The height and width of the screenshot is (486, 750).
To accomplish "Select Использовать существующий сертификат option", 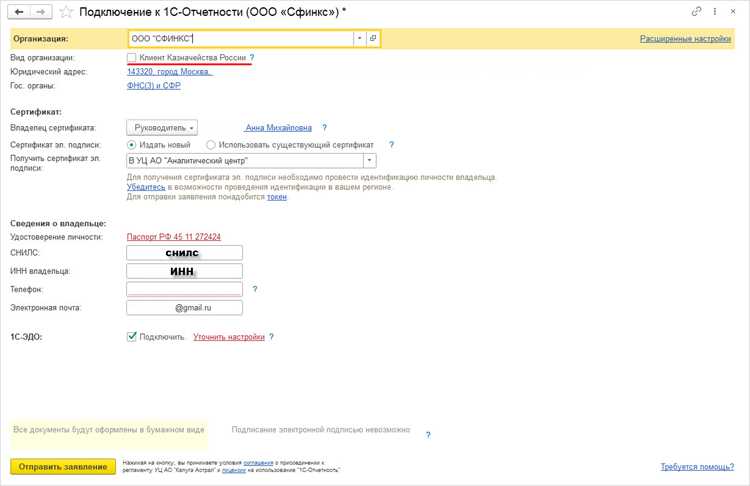I will [210, 144].
